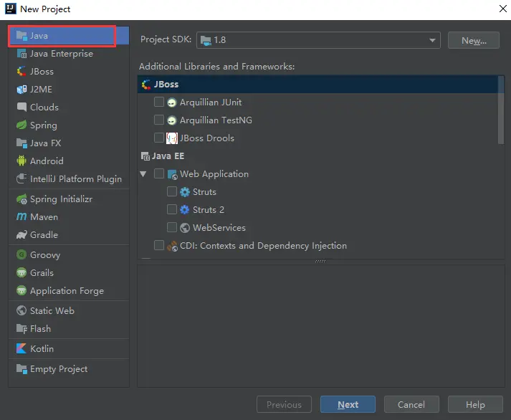Image resolution: width=511 pixels, height=420 pixels.
Task: Click the JBoss icon in the sidebar list
Action: click(x=22, y=72)
